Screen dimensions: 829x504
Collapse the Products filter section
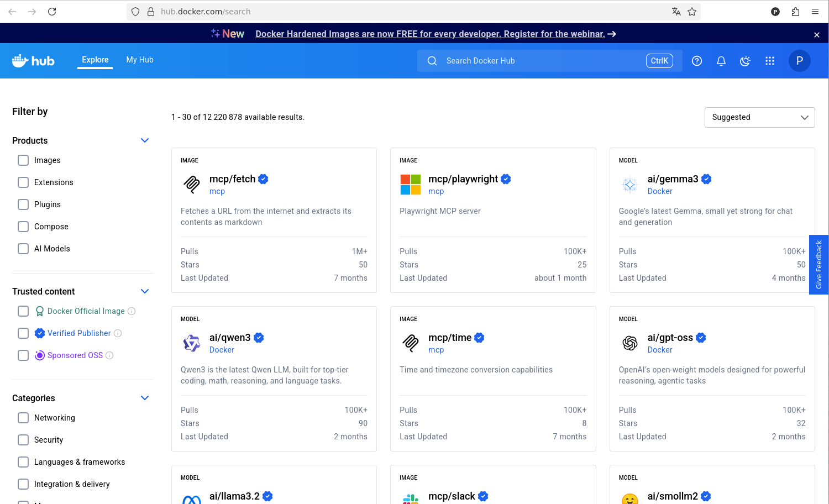[145, 140]
